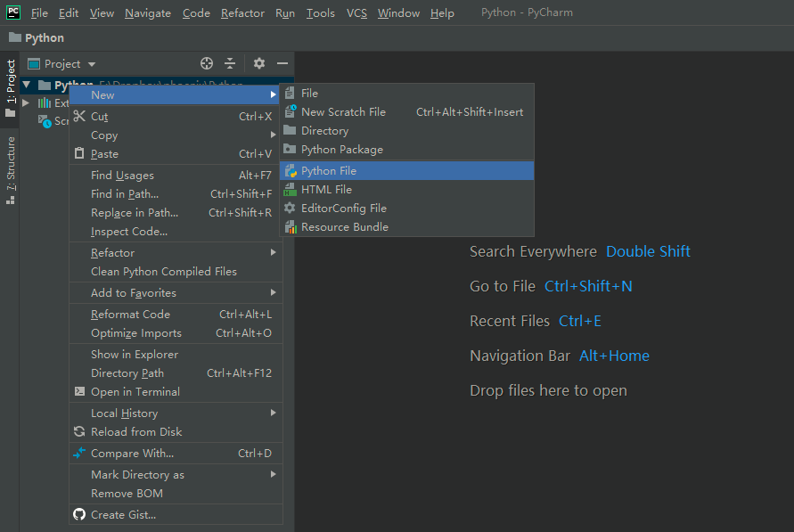Expand the Refactor submenu arrow
Screen dimensions: 794x532
tap(274, 252)
